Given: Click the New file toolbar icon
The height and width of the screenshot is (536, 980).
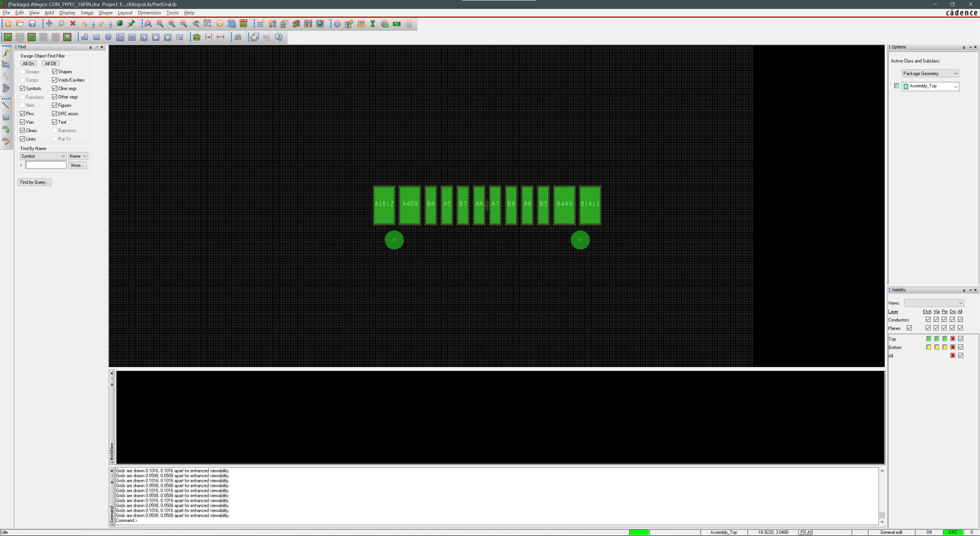Looking at the screenshot, I should [8, 24].
